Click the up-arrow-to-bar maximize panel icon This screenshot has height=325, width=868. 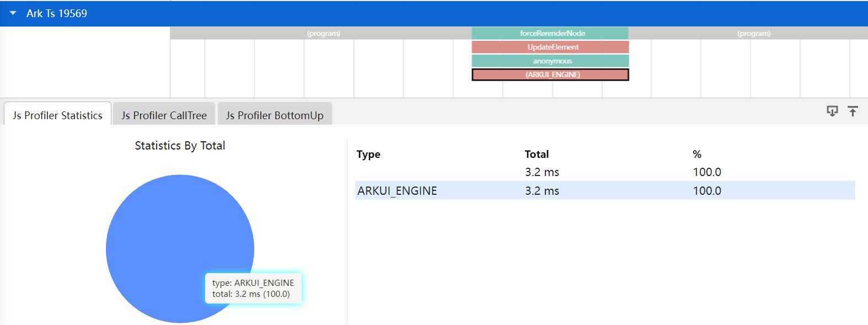tap(853, 111)
